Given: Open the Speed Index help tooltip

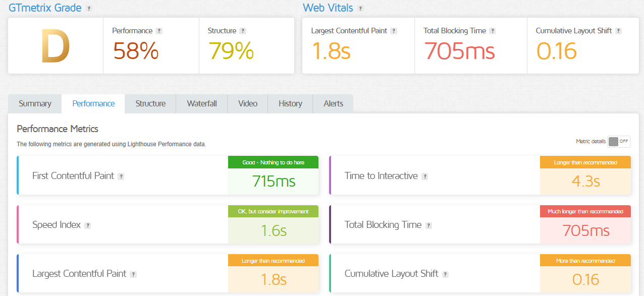Looking at the screenshot, I should point(89,225).
